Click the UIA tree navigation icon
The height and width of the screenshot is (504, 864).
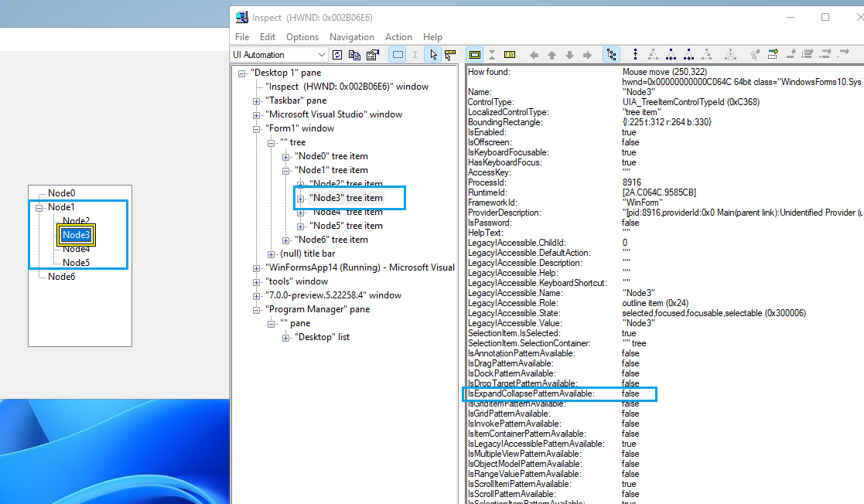613,54
